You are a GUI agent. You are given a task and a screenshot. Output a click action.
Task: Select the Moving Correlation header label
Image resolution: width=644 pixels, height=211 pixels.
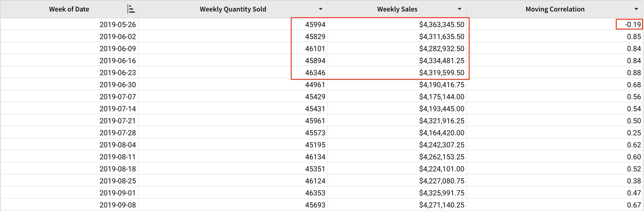pyautogui.click(x=555, y=9)
